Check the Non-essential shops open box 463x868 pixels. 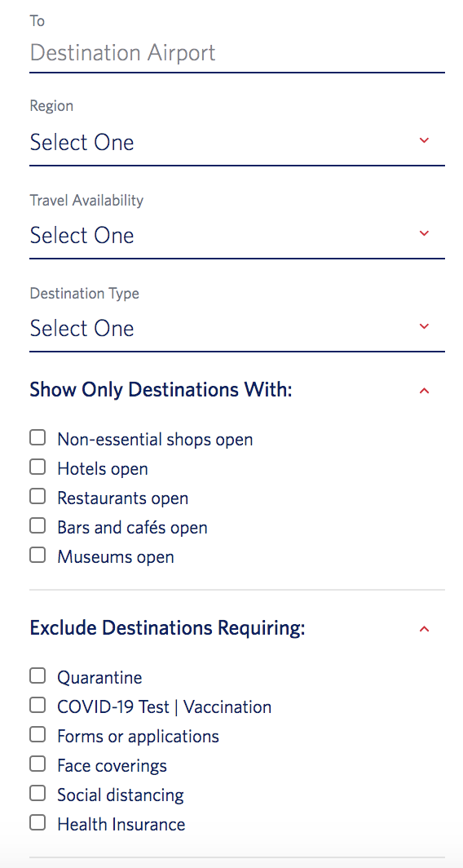click(x=37, y=438)
